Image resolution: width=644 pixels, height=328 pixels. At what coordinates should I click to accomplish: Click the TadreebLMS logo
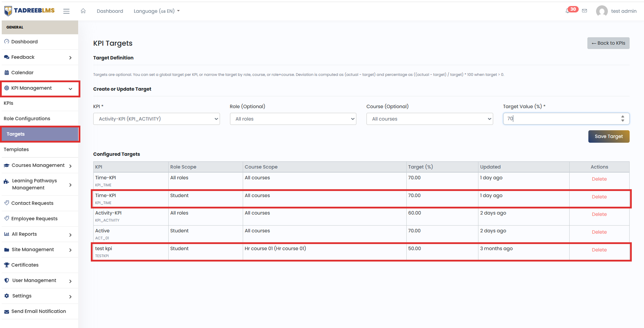pos(30,11)
